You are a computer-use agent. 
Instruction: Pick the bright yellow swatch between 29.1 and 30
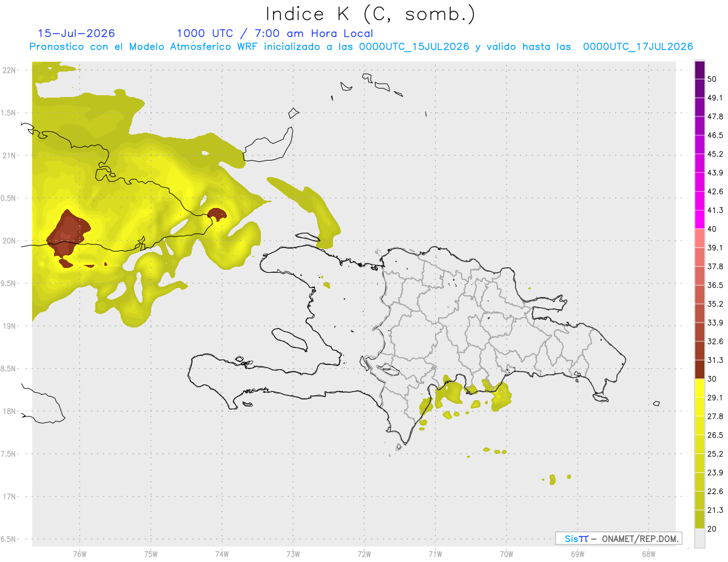(x=699, y=388)
